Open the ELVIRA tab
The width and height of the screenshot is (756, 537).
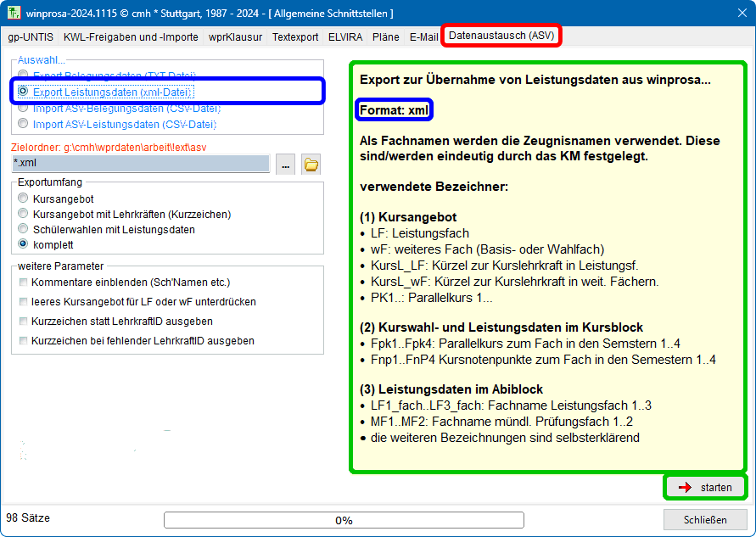coord(340,37)
